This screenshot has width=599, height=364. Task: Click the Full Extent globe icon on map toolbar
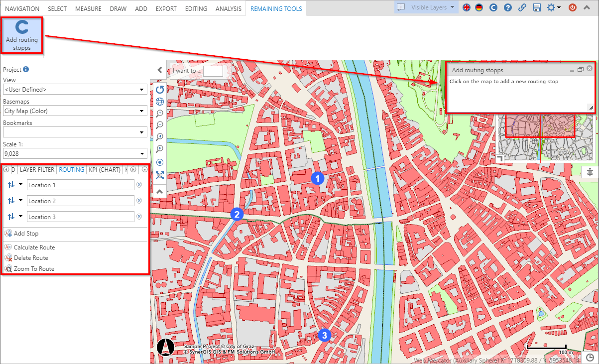click(159, 101)
